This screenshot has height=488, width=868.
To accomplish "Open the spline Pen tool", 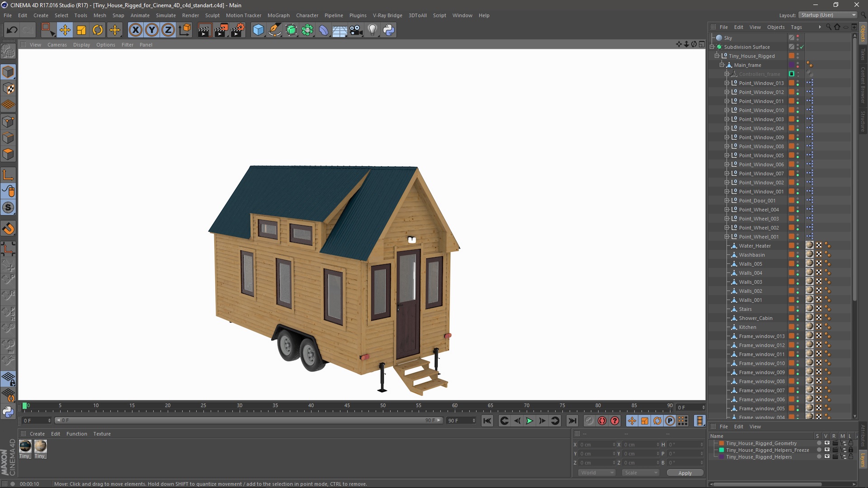I will tap(274, 30).
